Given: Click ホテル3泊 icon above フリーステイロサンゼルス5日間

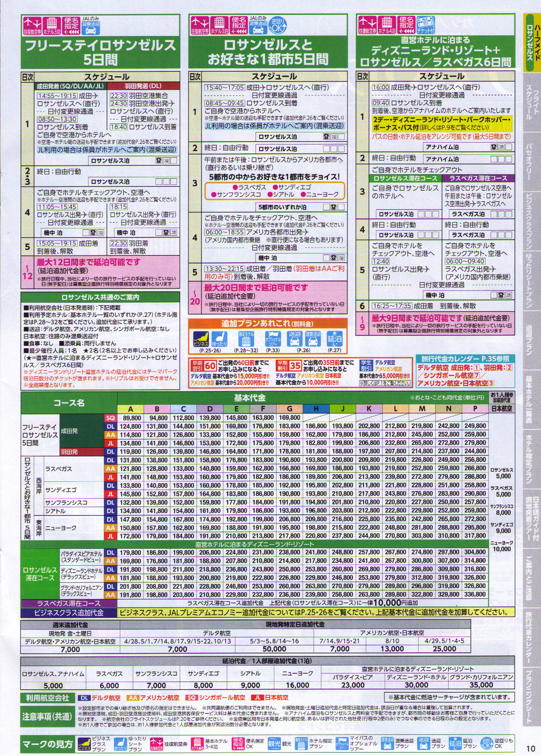Looking at the screenshot, I should coord(51,26).
